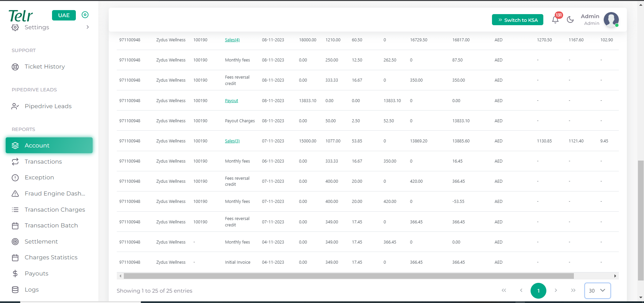
Task: Open Transactions in the Reports menu
Action: coord(43,162)
